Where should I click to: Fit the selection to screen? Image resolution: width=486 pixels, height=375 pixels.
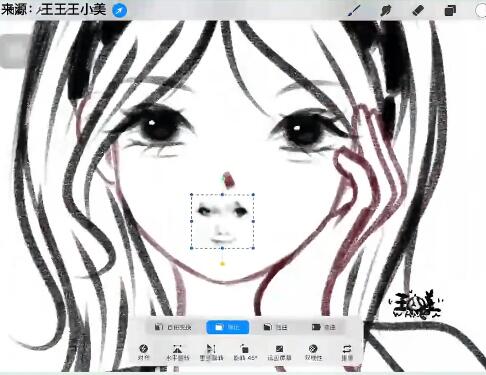pyautogui.click(x=279, y=352)
